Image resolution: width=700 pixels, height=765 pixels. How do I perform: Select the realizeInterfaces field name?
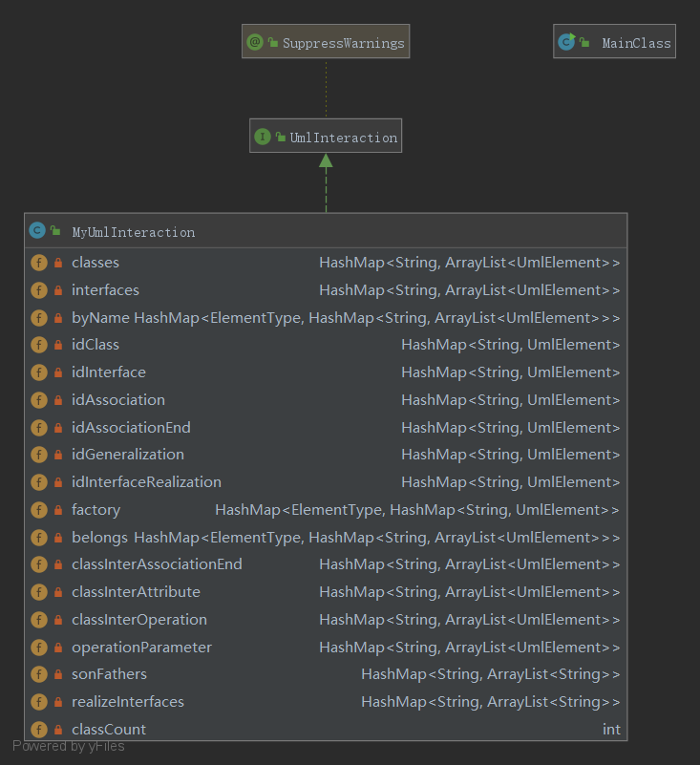pyautogui.click(x=128, y=702)
